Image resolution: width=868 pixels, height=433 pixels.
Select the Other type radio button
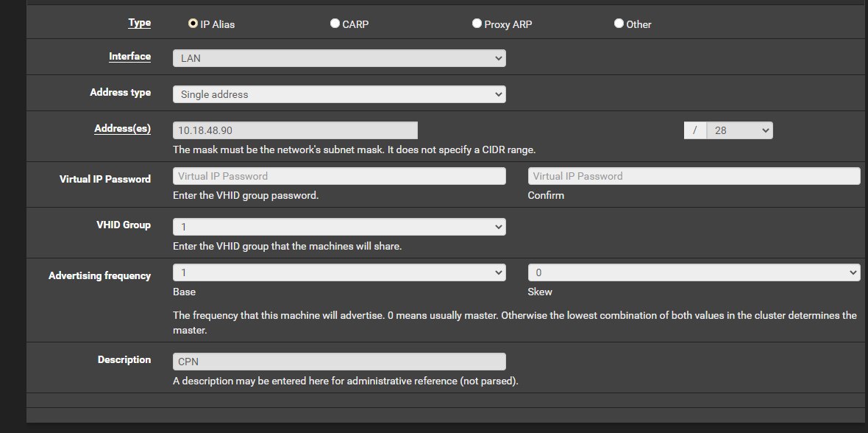pos(619,24)
